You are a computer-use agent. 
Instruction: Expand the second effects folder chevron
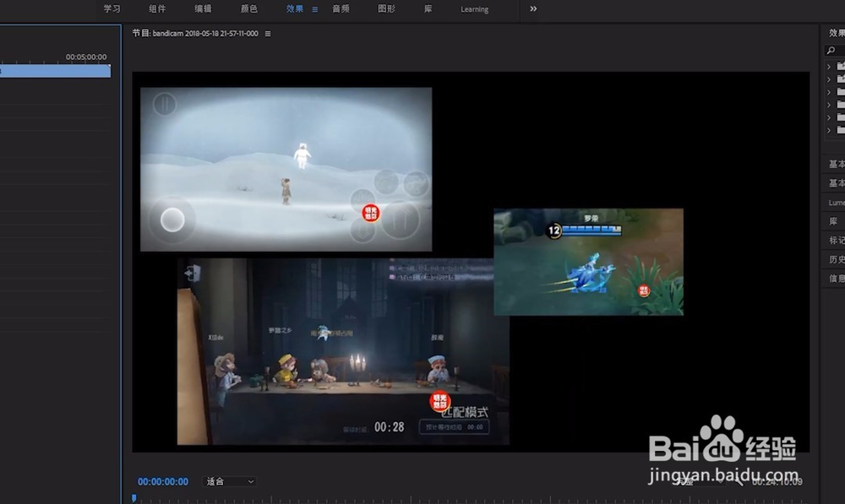coord(829,79)
